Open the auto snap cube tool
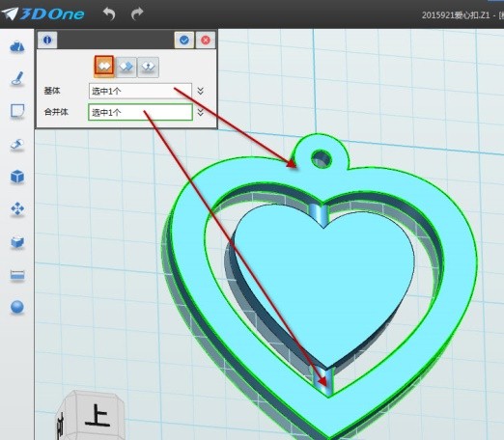The height and width of the screenshot is (440, 504). coord(17,242)
